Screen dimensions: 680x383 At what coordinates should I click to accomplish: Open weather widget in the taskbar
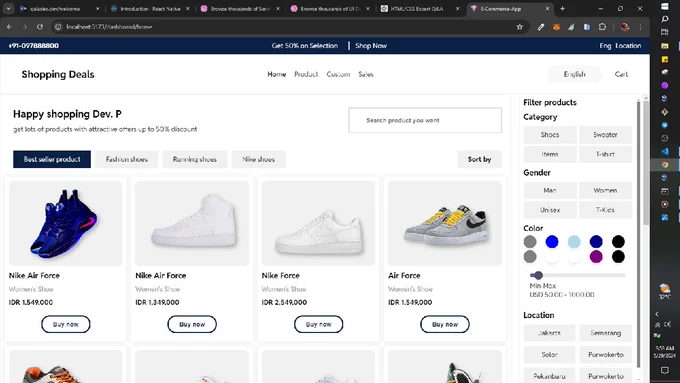(665, 291)
